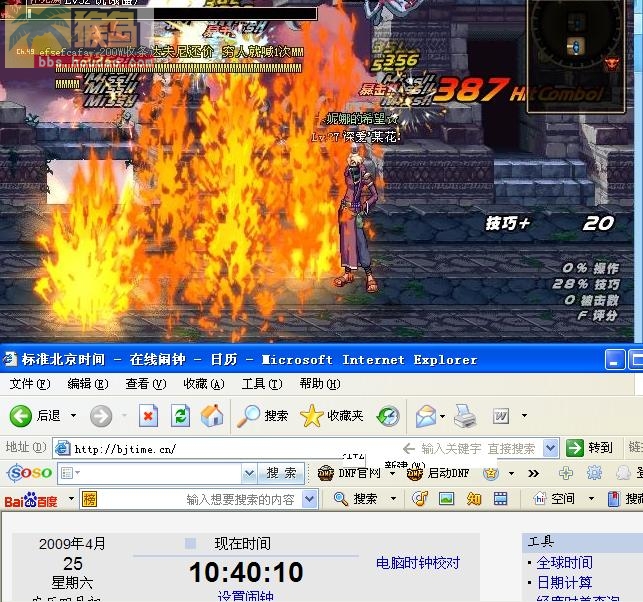Click the green Back arrow icon

20,416
